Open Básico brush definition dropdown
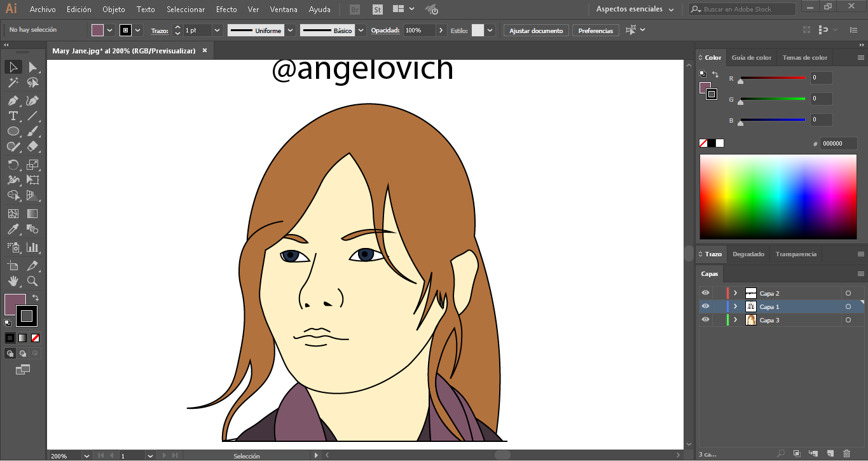This screenshot has height=461, width=868. click(x=361, y=30)
